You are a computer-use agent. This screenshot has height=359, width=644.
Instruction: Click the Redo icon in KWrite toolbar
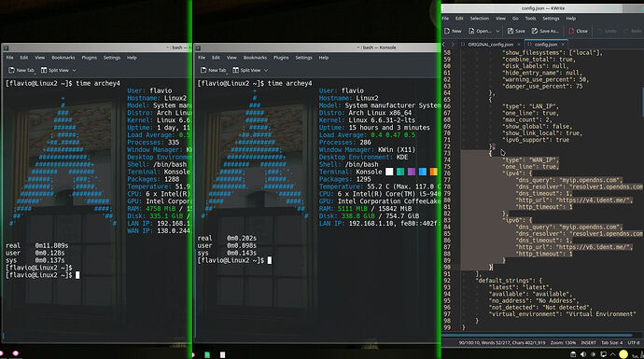(626, 31)
